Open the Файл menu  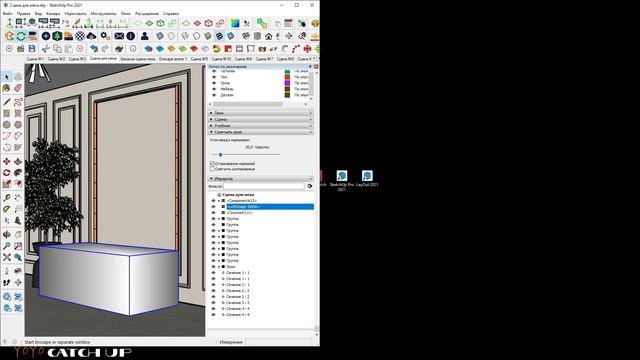tap(7, 13)
